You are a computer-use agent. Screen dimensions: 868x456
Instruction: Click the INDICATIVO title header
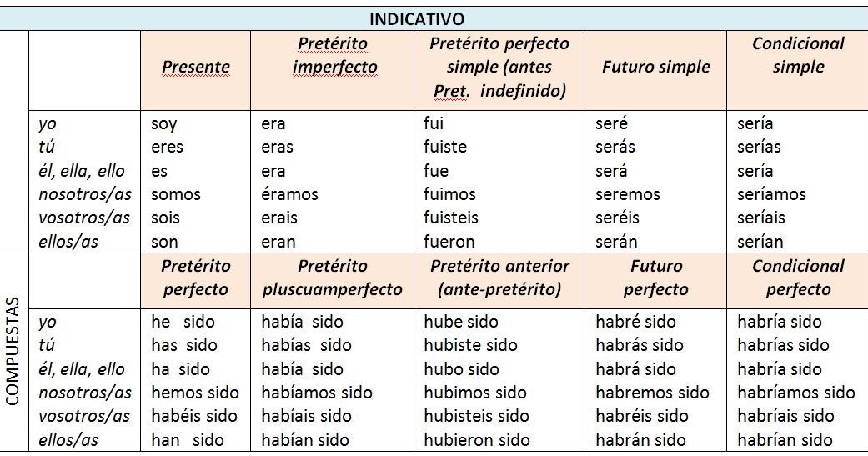point(416,19)
